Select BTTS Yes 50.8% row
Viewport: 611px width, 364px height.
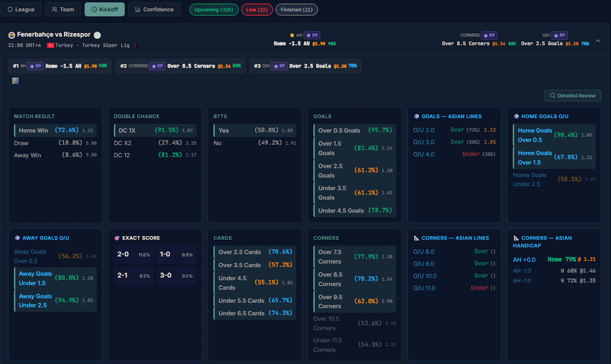click(x=255, y=130)
